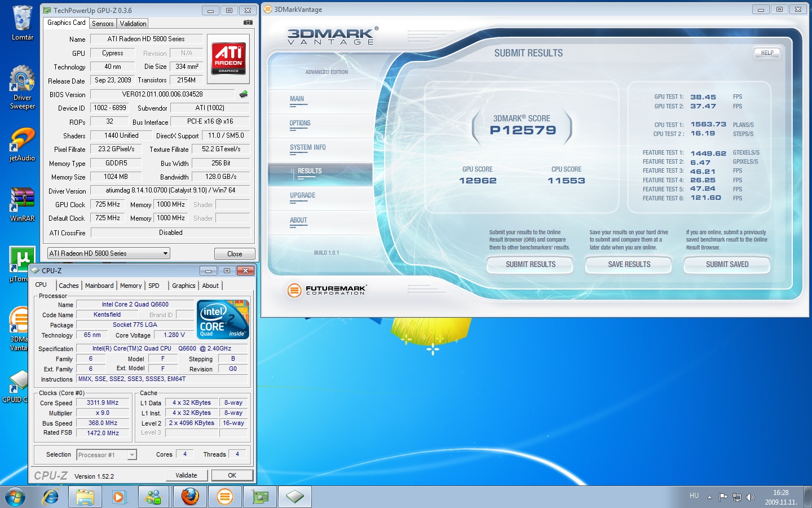Launch Internet Explorer from the taskbar
Screen dimensions: 812x508
(51, 497)
